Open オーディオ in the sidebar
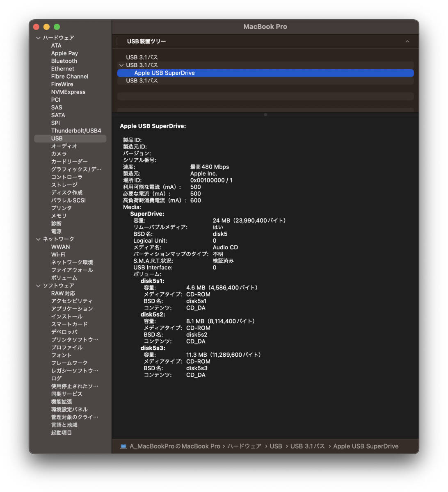The image size is (448, 492). [64, 146]
